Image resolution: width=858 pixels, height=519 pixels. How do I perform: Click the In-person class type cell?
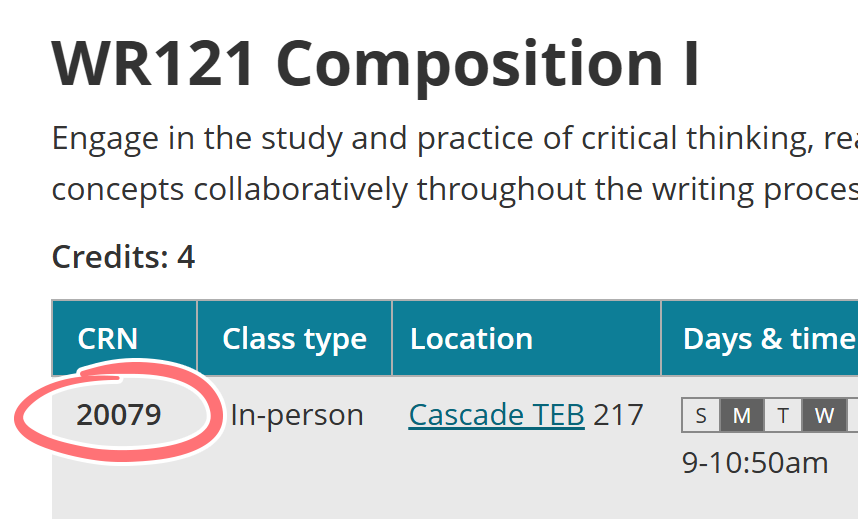297,414
